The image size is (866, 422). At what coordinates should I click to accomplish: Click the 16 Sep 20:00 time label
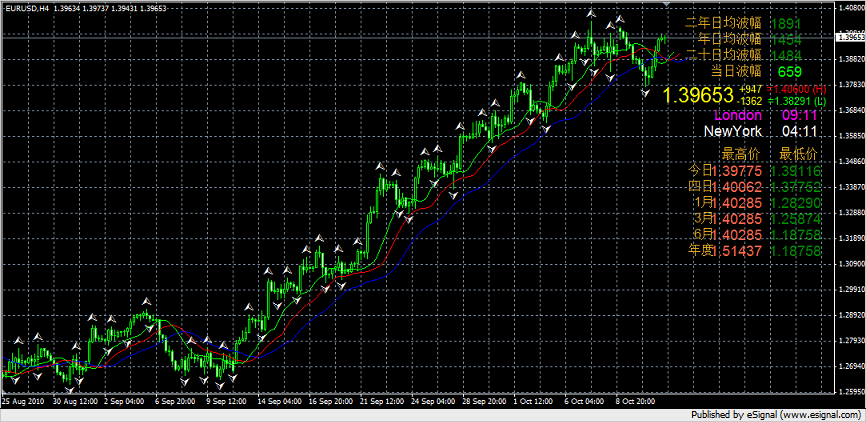331,402
